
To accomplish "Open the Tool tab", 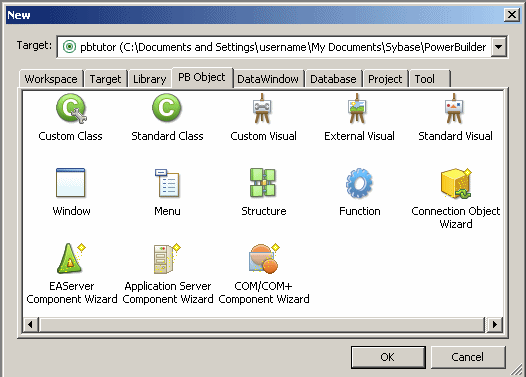I will 429,79.
